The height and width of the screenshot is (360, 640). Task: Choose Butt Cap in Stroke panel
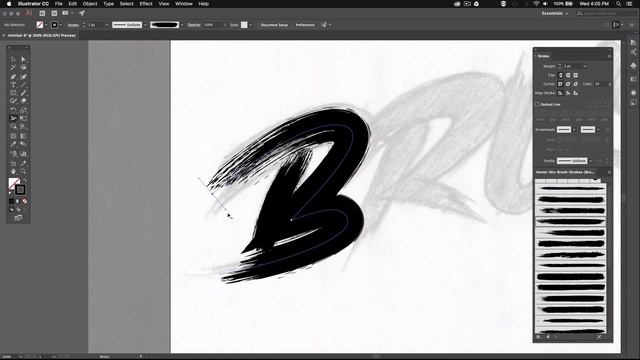point(560,75)
